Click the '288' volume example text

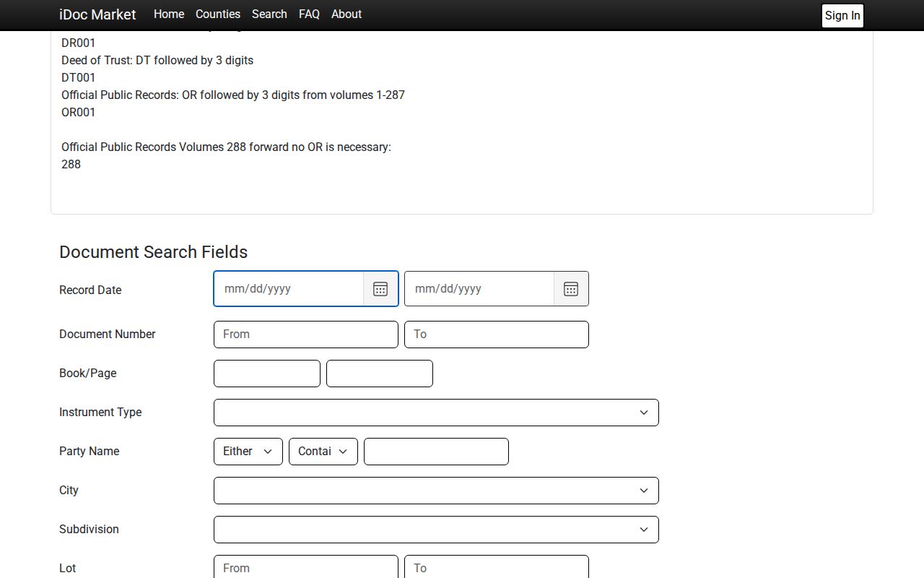click(x=71, y=164)
